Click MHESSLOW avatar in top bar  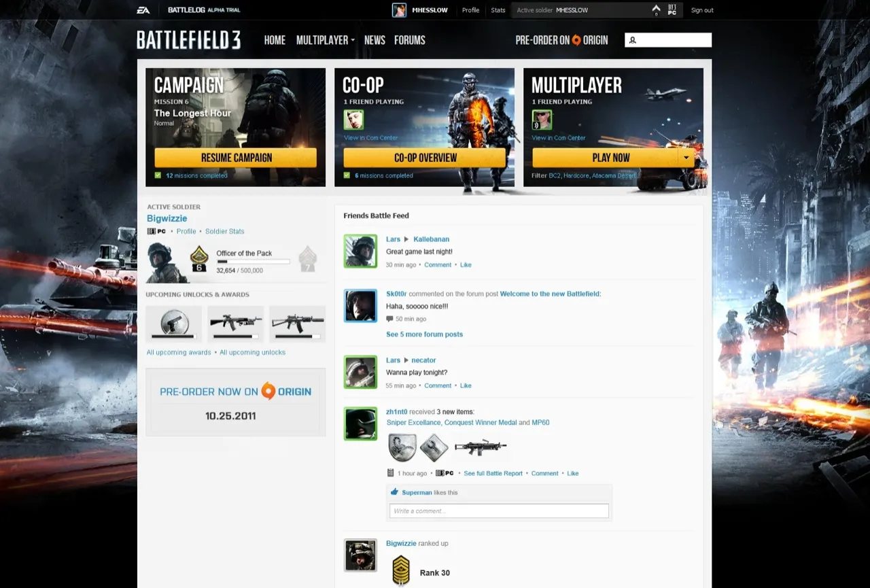point(399,10)
